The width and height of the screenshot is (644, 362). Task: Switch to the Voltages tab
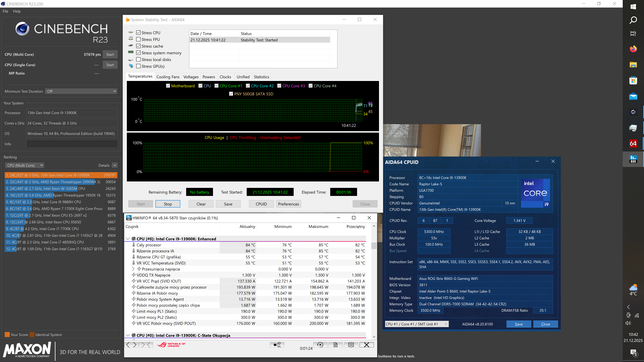191,77
